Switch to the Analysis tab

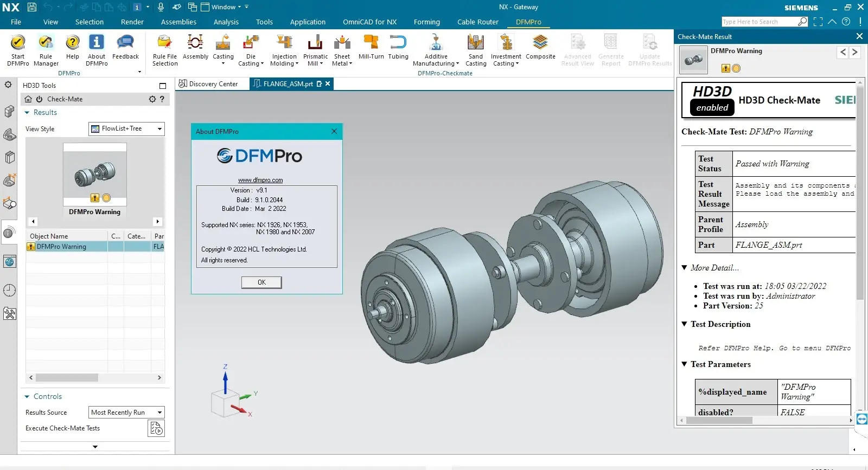click(226, 22)
